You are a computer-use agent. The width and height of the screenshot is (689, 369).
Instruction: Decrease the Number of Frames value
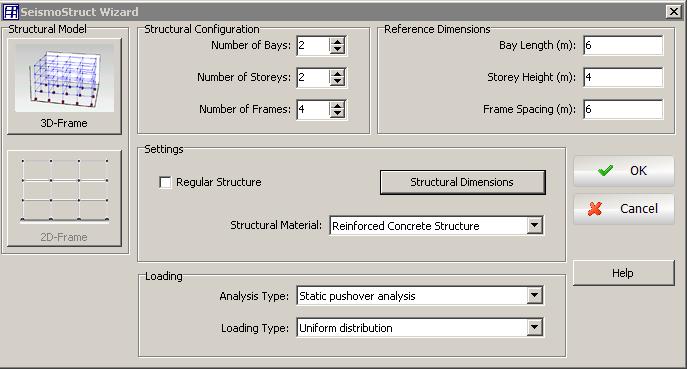[337, 114]
